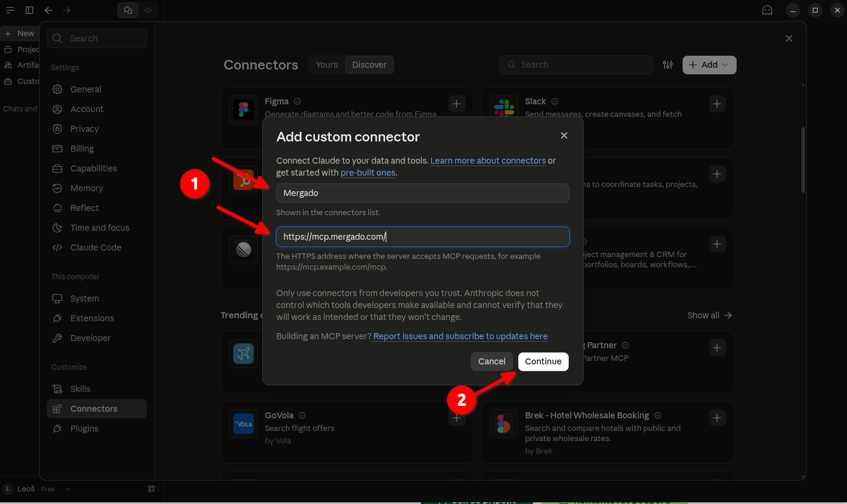
Task: Close the Settings panel
Action: [x=789, y=38]
